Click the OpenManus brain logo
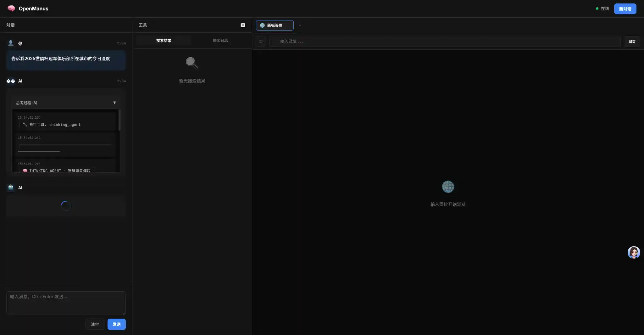 coord(12,9)
